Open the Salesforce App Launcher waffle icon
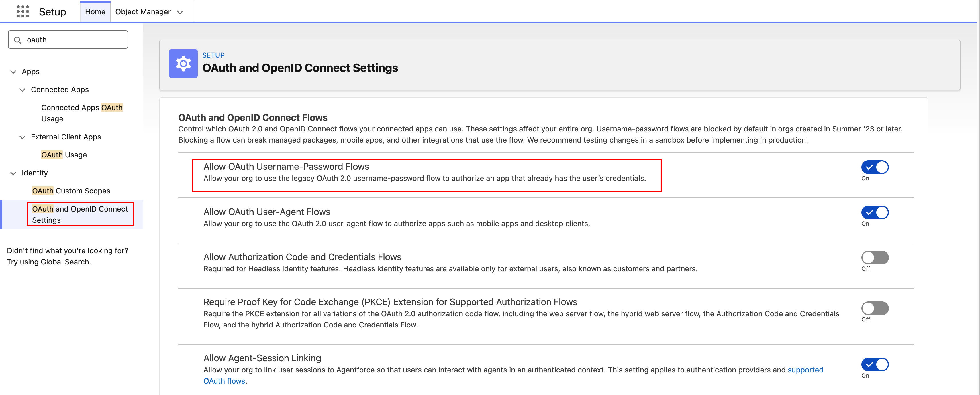 point(23,11)
